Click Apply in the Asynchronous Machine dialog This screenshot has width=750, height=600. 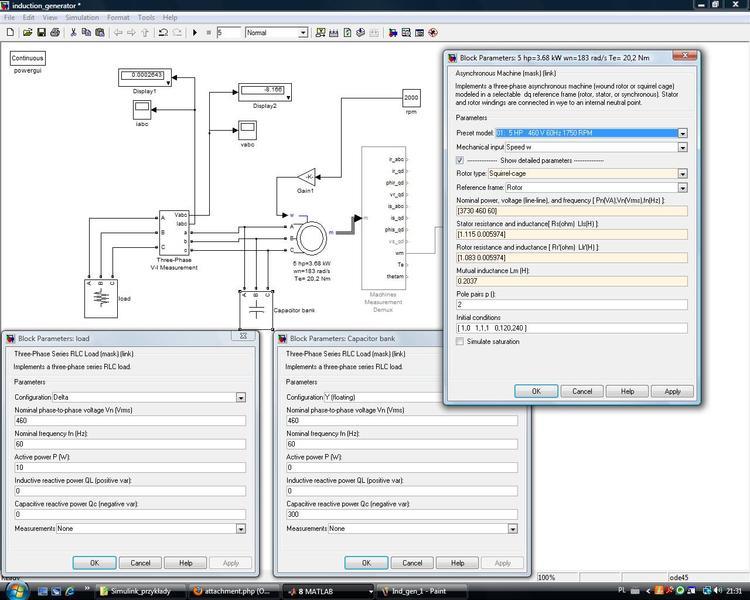click(x=672, y=391)
